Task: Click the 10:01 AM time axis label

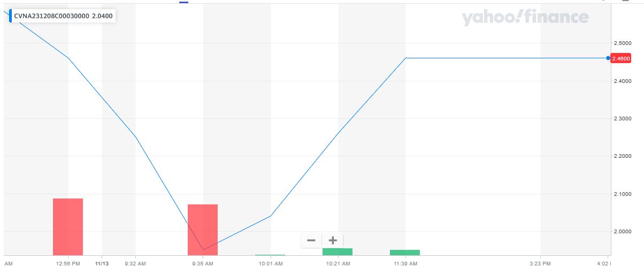Action: click(270, 263)
